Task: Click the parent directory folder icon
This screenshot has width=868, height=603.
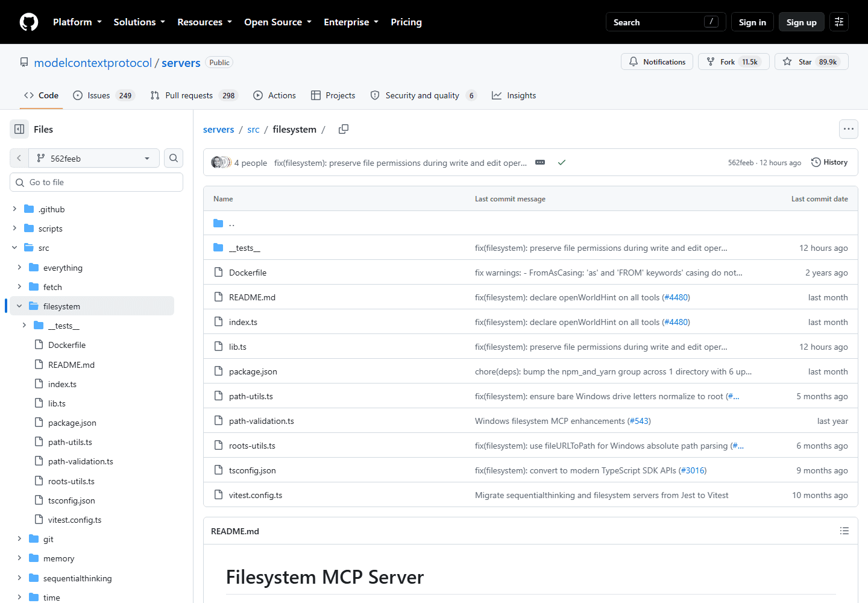Action: click(x=218, y=223)
